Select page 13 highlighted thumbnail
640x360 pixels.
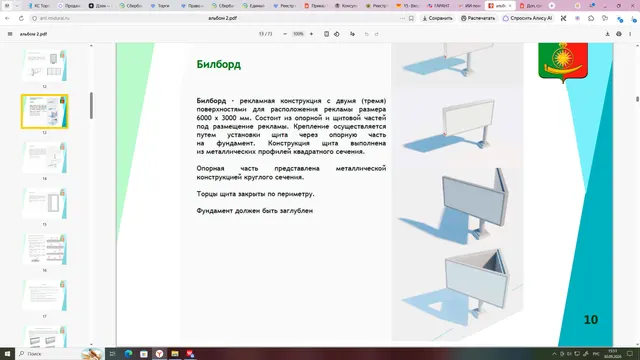(44, 111)
